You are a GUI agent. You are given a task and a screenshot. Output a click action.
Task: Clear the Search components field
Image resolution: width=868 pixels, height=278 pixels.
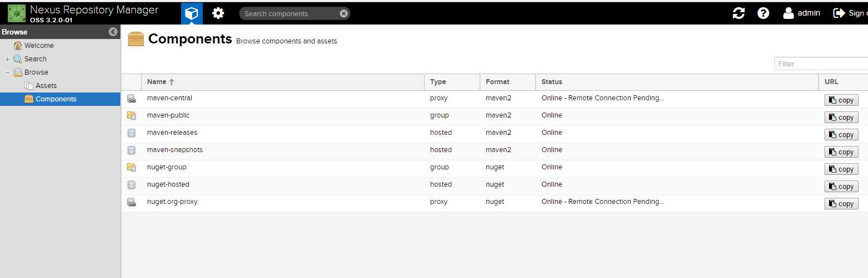point(343,13)
